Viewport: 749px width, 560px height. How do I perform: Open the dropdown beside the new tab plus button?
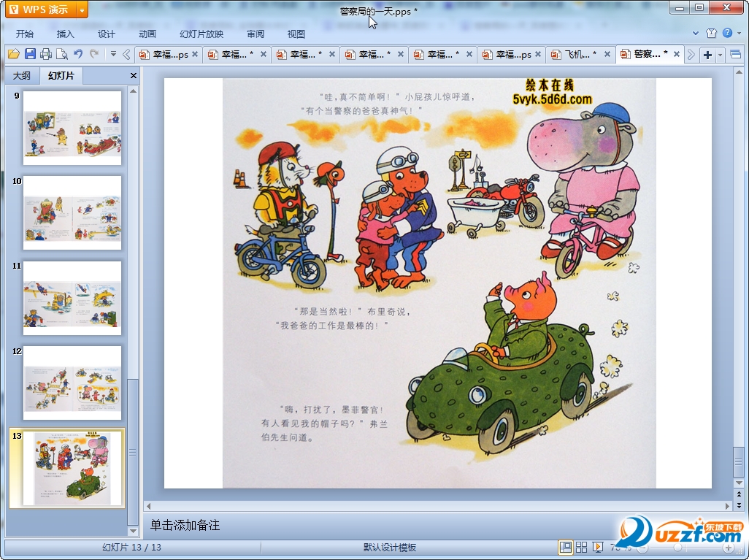coord(721,55)
